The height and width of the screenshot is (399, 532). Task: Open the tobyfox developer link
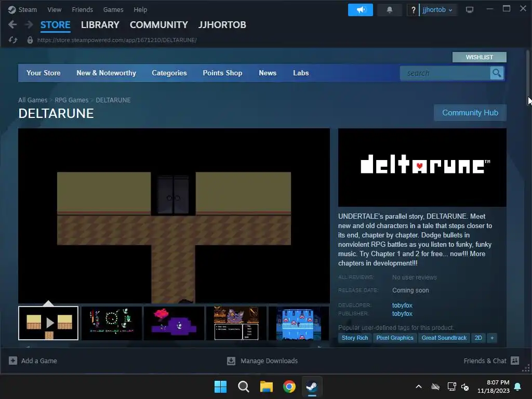pyautogui.click(x=403, y=305)
